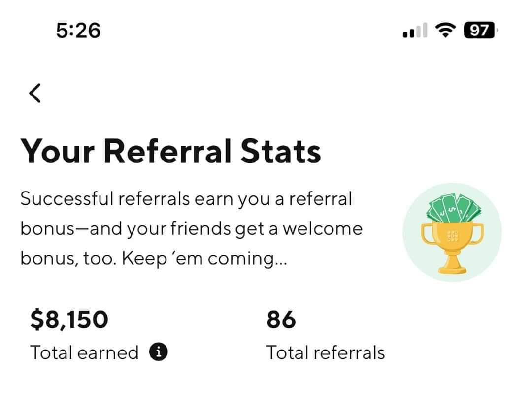532x415 pixels.
Task: Tap the back arrow chevron
Action: 35,93
